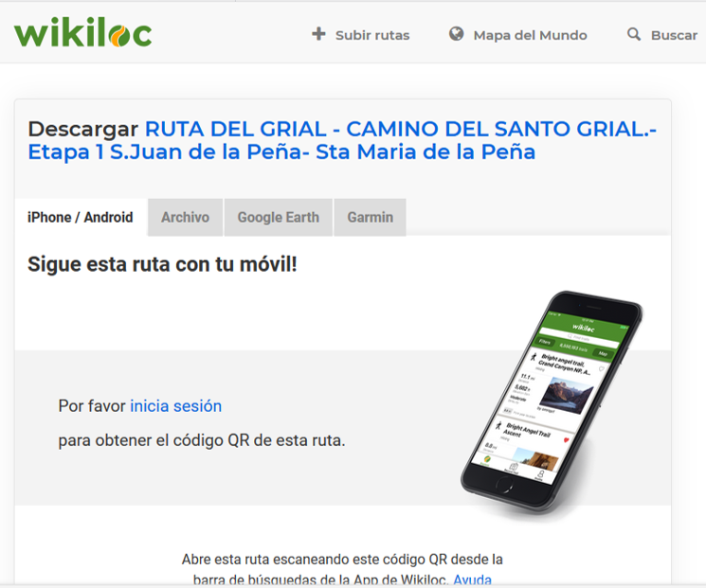Click the magnifier search icon
This screenshot has width=706, height=588.
tap(634, 34)
